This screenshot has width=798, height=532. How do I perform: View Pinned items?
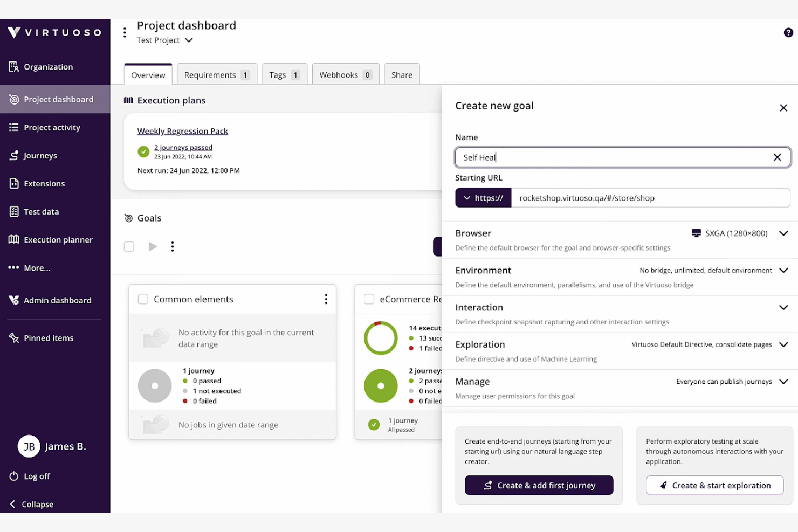(x=49, y=337)
